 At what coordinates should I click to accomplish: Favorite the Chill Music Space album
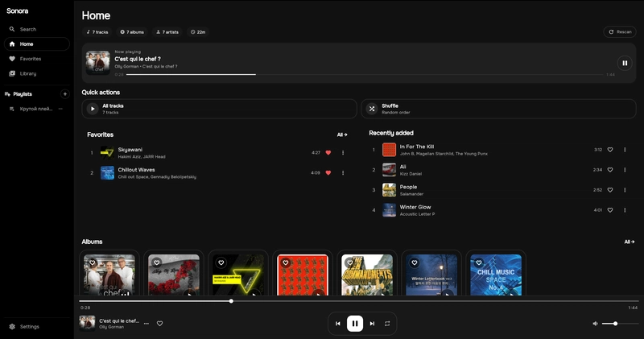pos(479,263)
